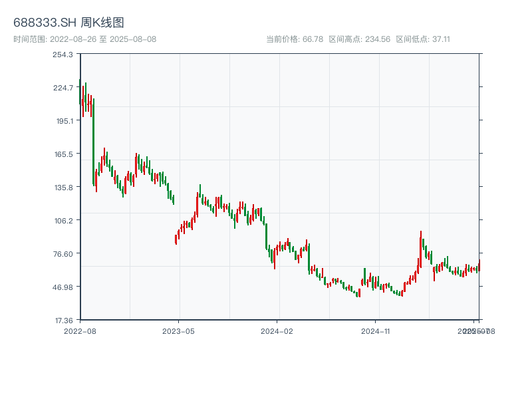Click the 106.2 y-axis price label
This screenshot has height=399, width=532.
point(63,221)
